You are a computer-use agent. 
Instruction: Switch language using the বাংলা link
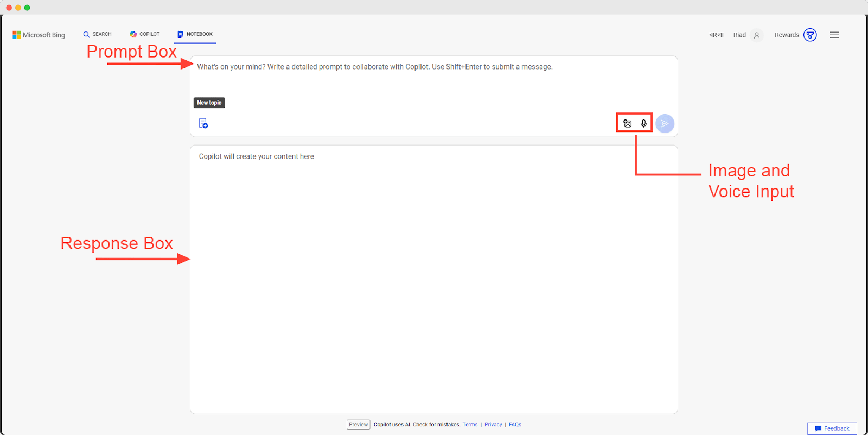716,35
